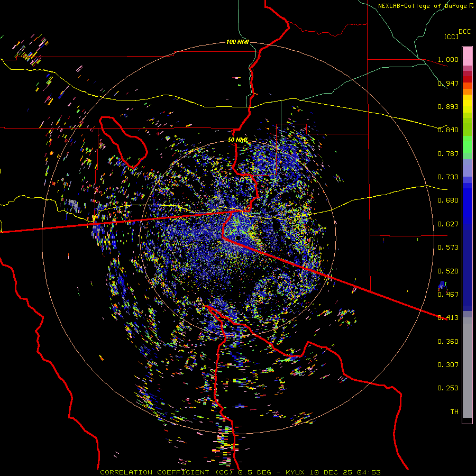
Task: Click the 0.573 scale value
Action: coord(448,248)
